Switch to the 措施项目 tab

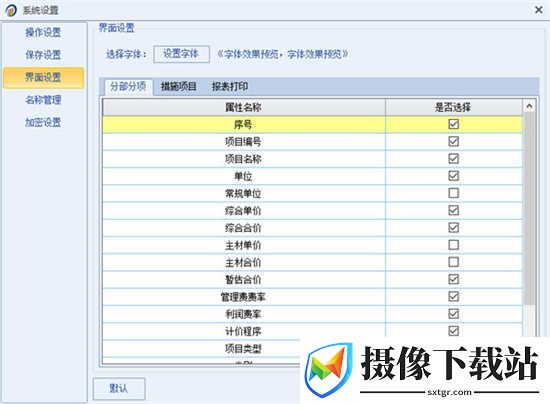(178, 86)
